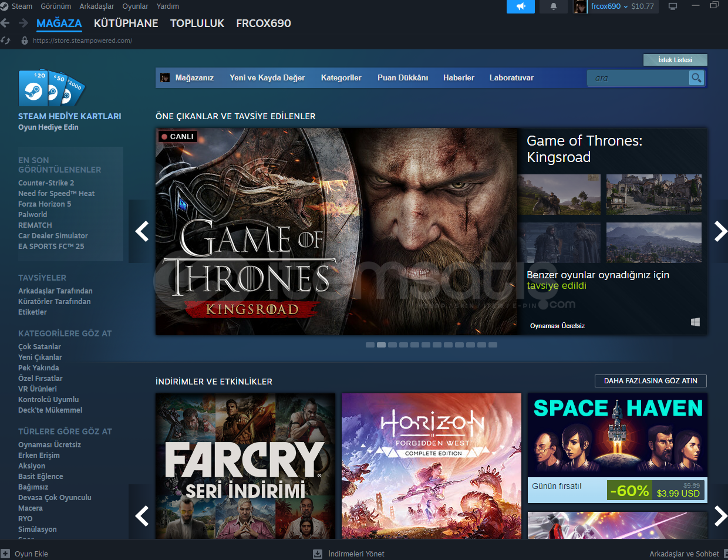Open the Küratörler Tarafından recommendations
728x560 pixels.
(x=55, y=302)
